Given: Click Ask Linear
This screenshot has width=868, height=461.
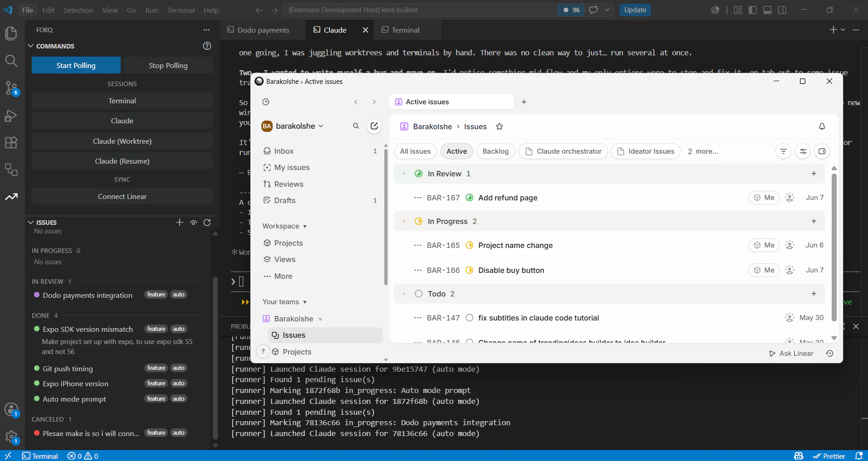Looking at the screenshot, I should 791,354.
